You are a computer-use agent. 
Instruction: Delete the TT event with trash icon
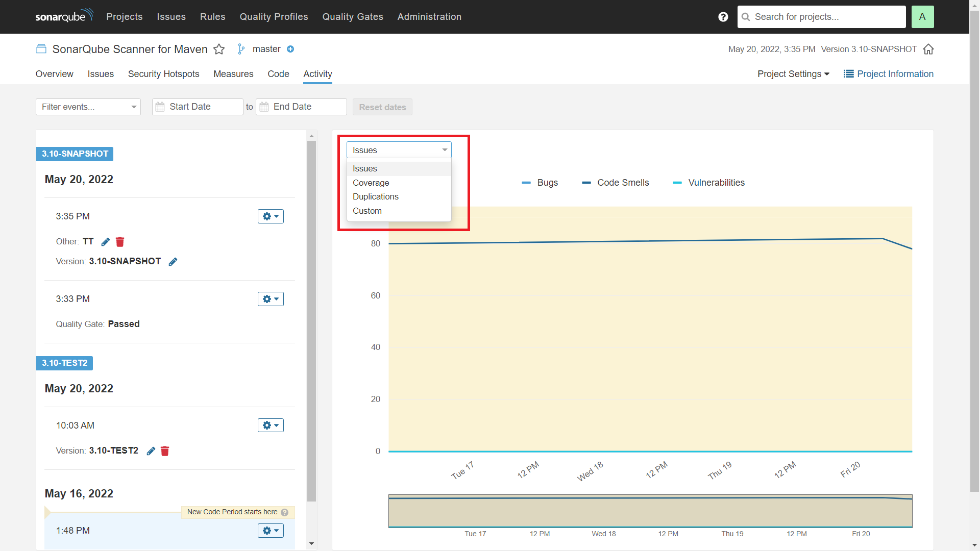[120, 242]
